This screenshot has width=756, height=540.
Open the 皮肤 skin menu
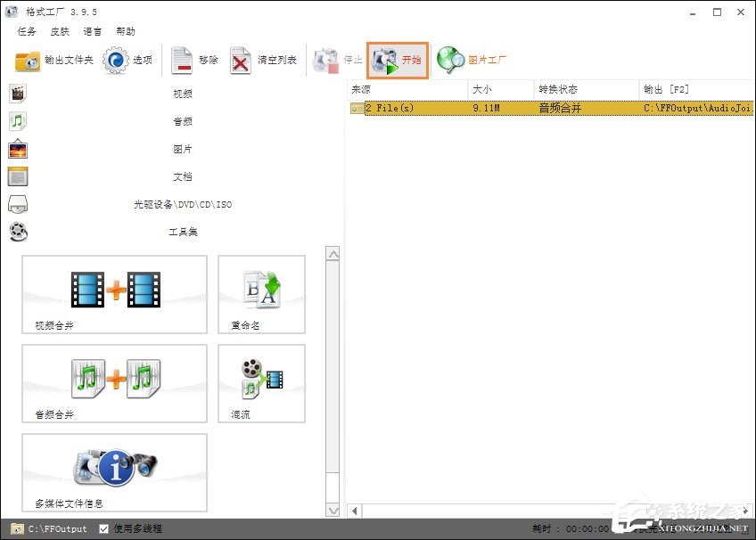pos(60,31)
